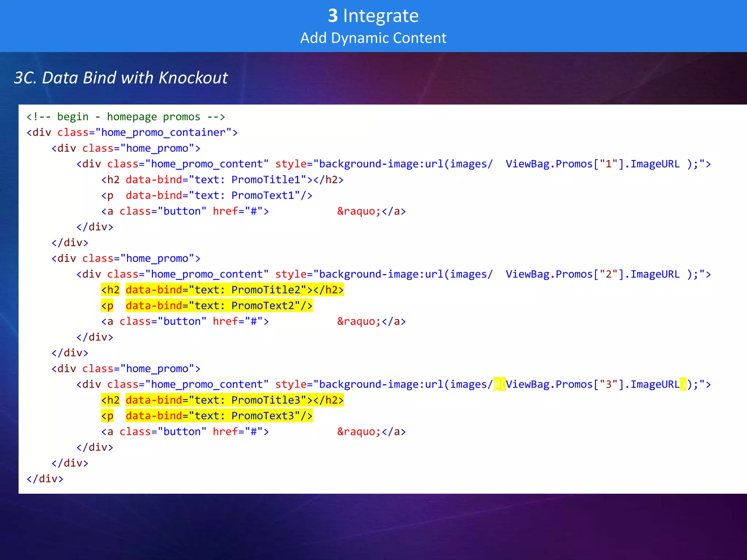Screen dimensions: 747x560
Task: Click ViewBag.Promos["1"].ImageURL text
Action: [593, 164]
